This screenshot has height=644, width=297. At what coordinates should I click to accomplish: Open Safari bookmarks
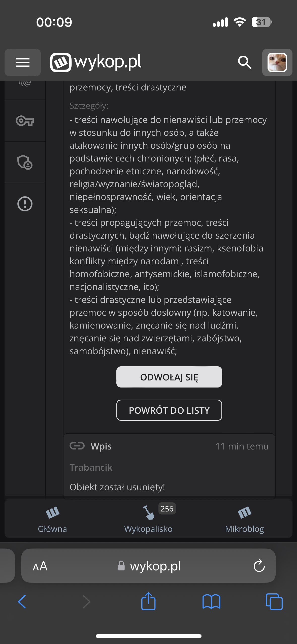click(211, 602)
